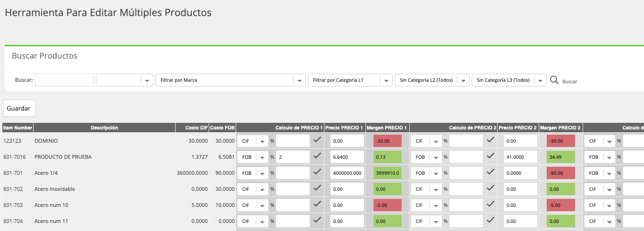
Task: Apply PRECIO 2 checkmark for DOMINIO row
Action: 491,140
